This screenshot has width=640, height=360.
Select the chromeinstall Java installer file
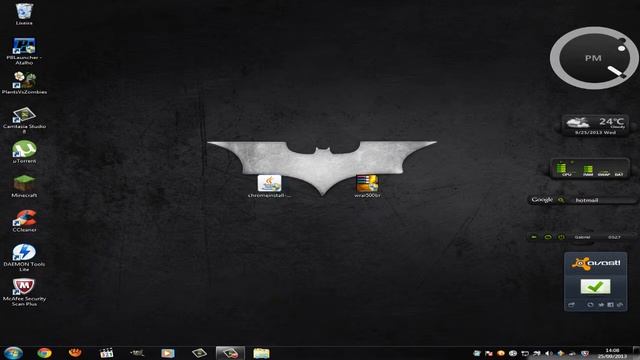(269, 186)
